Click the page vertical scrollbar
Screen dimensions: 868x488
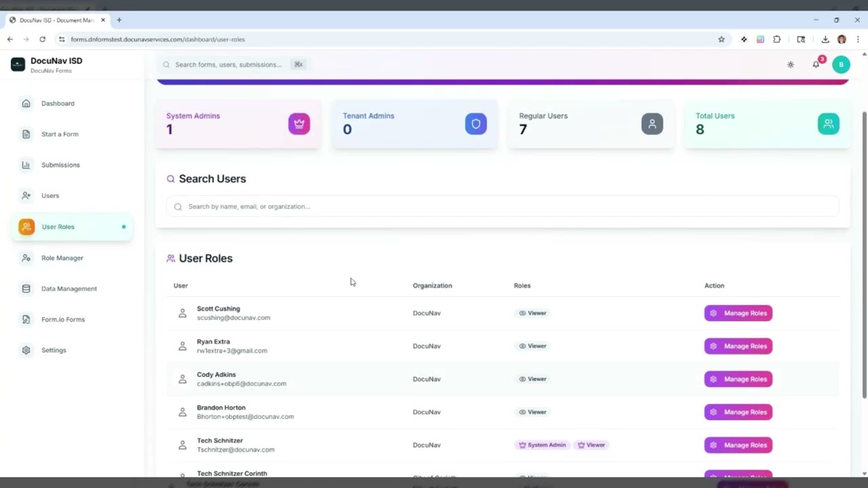click(x=864, y=254)
